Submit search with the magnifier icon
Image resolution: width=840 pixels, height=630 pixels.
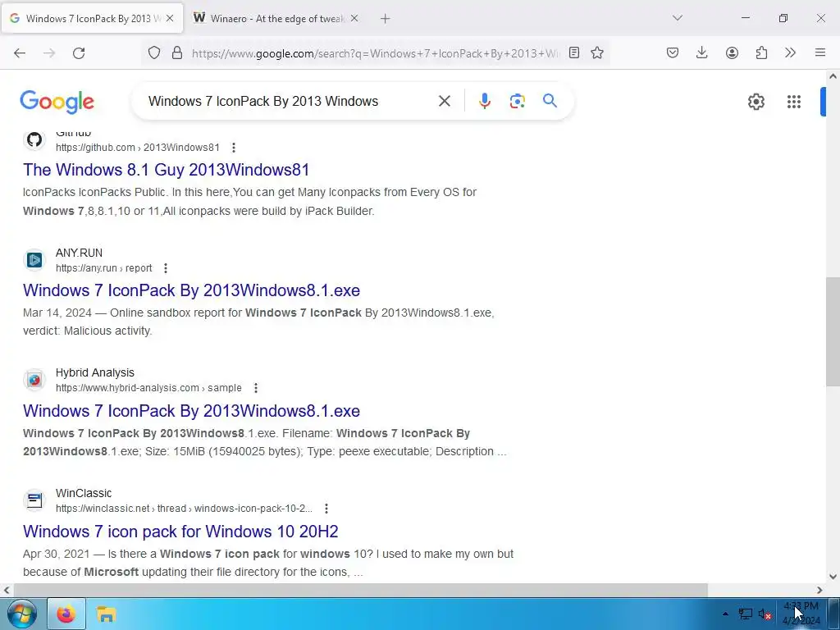point(550,101)
